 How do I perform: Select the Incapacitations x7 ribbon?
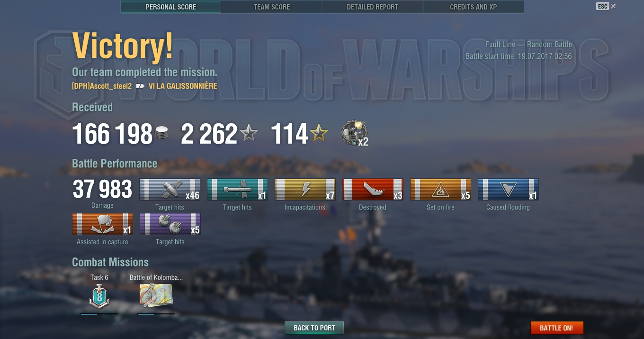pyautogui.click(x=305, y=190)
